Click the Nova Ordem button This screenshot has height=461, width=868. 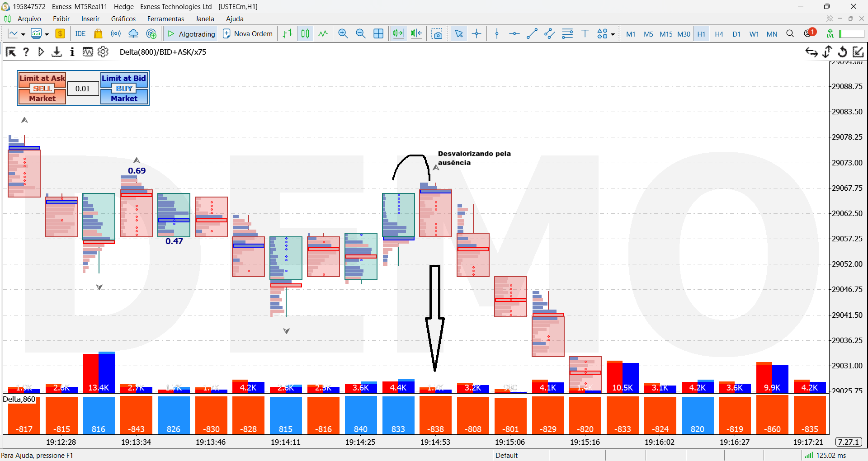click(x=248, y=34)
